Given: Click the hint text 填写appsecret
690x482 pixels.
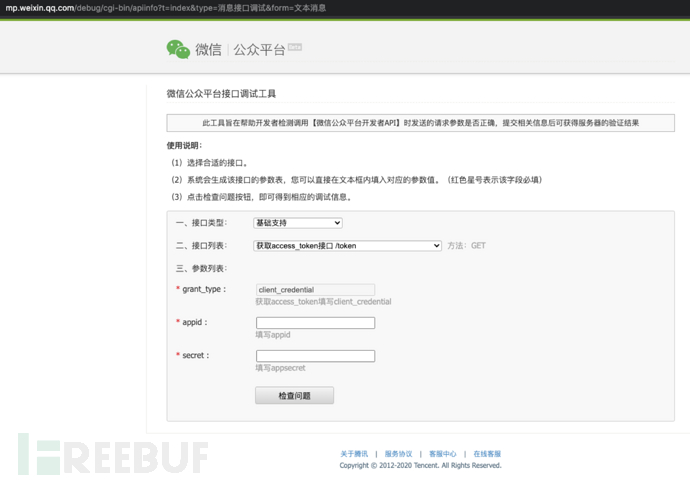Looking at the screenshot, I should [280, 368].
